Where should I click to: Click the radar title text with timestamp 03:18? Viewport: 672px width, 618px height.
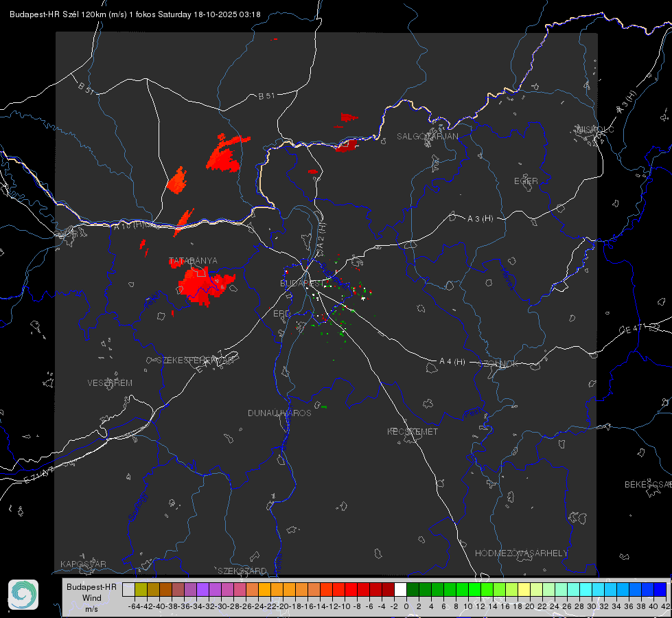(135, 14)
